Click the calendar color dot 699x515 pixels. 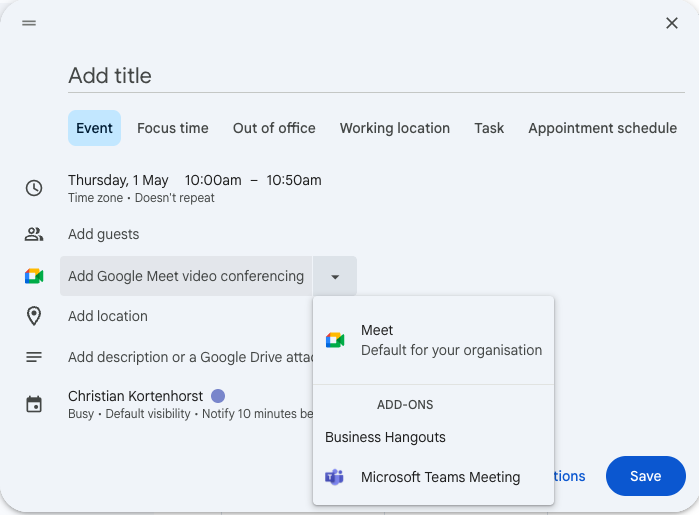point(218,396)
